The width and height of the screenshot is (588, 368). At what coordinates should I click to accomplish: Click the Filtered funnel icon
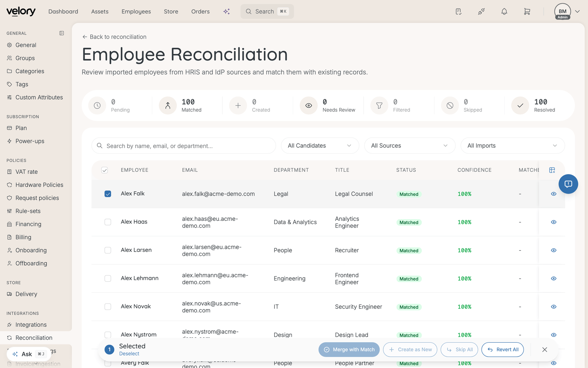pos(379,105)
